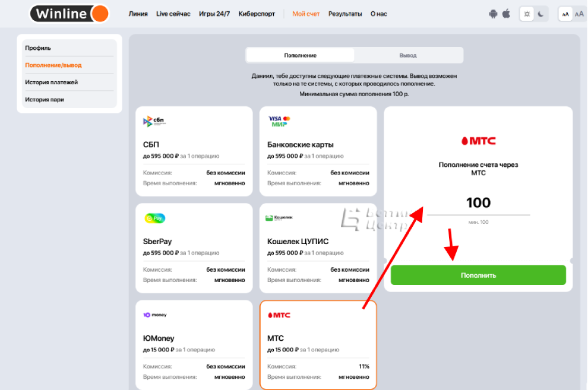
Task: Click the СБП logo icon
Action: 154,121
